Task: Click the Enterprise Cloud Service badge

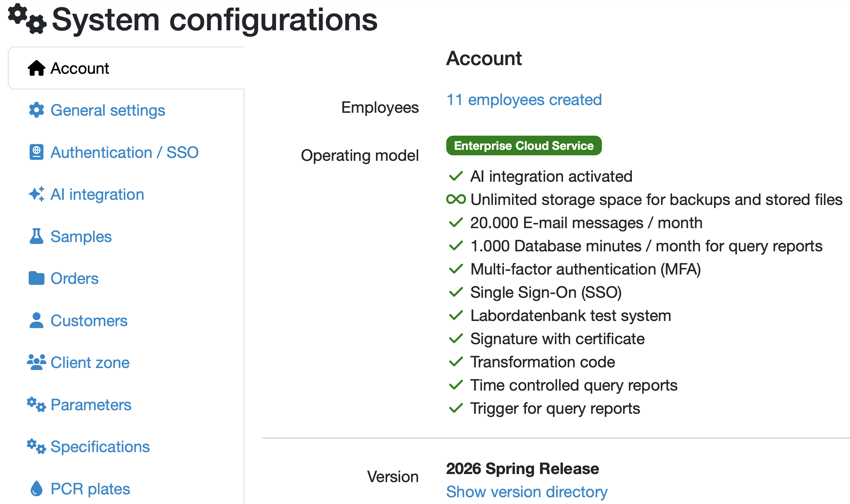Action: tap(524, 146)
